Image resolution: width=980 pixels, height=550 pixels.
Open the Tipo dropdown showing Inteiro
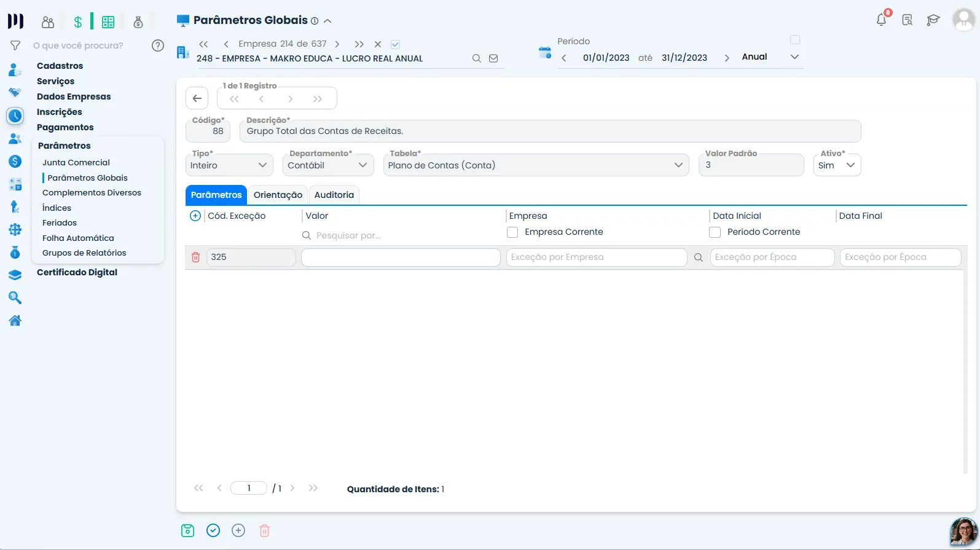click(x=229, y=165)
